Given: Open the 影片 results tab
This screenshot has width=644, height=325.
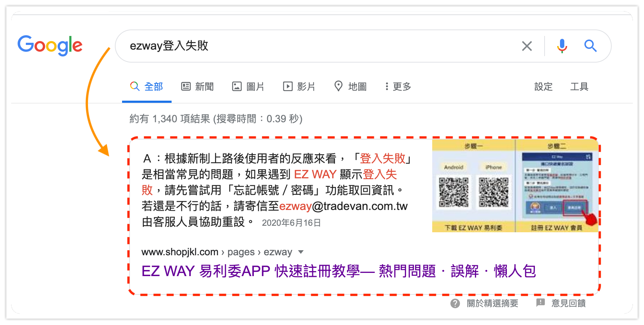Looking at the screenshot, I should coord(299,87).
